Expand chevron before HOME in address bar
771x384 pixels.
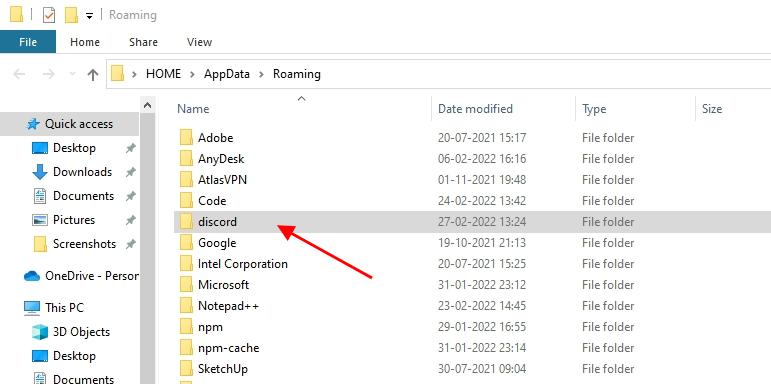[x=134, y=74]
